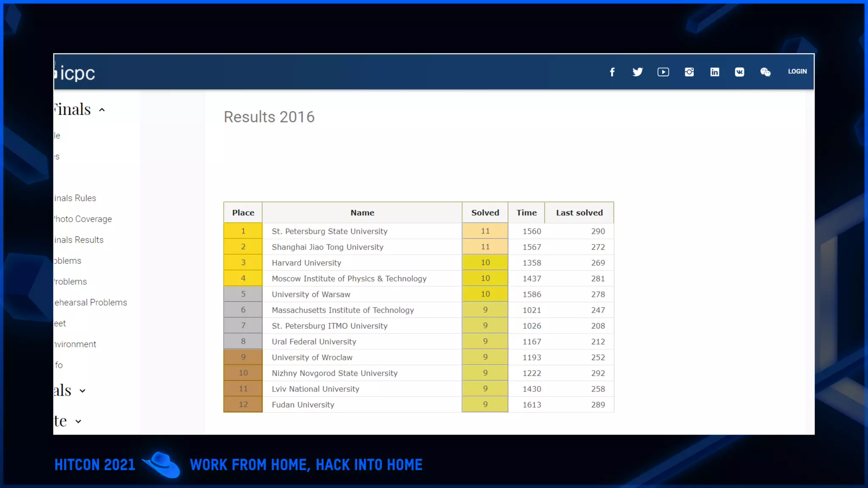Click the VK social icon
The height and width of the screenshot is (488, 868).
740,72
